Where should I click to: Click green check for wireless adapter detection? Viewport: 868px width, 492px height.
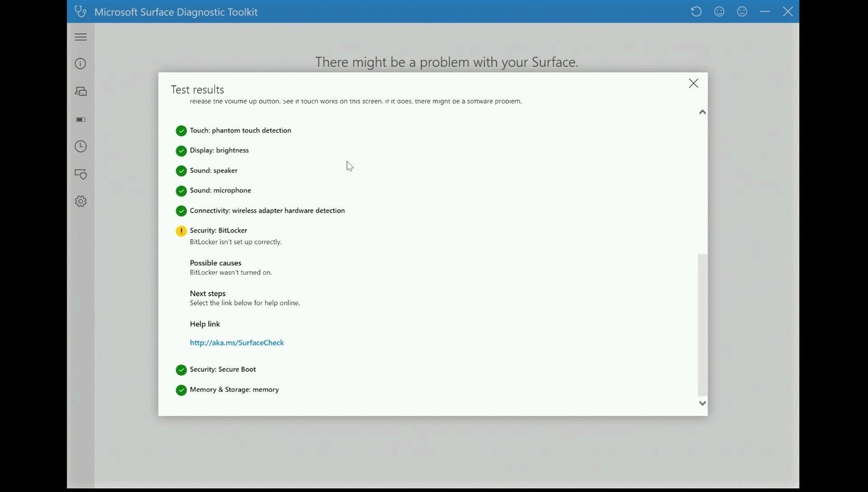click(181, 211)
